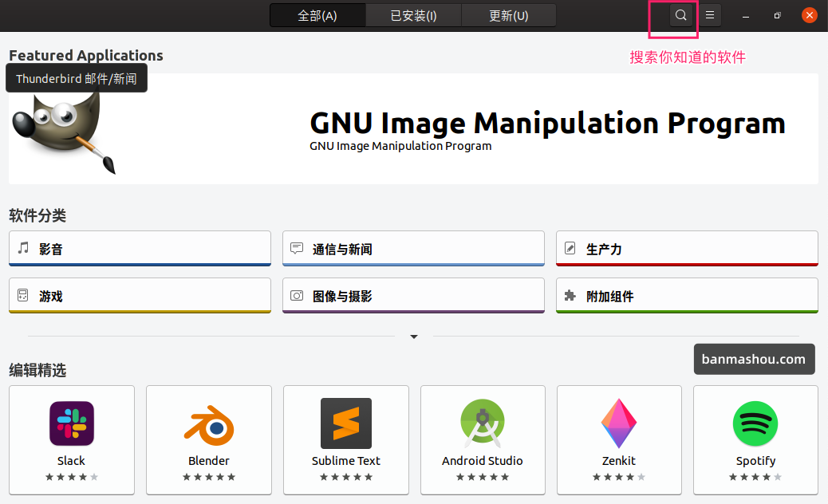The width and height of the screenshot is (828, 504).
Task: Click the Blender name label
Action: (x=209, y=461)
